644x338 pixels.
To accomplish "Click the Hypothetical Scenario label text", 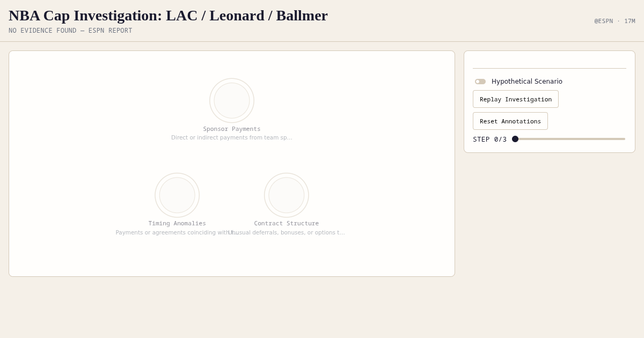I will 527,82.
